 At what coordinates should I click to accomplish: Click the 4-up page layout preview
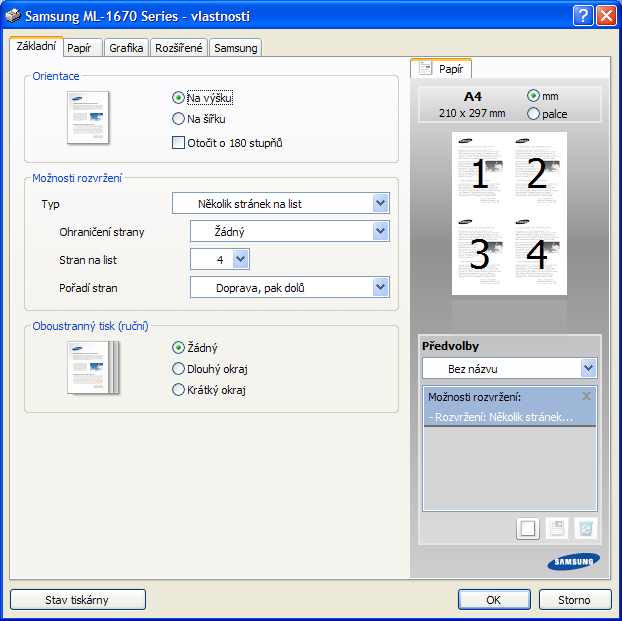coord(509,213)
